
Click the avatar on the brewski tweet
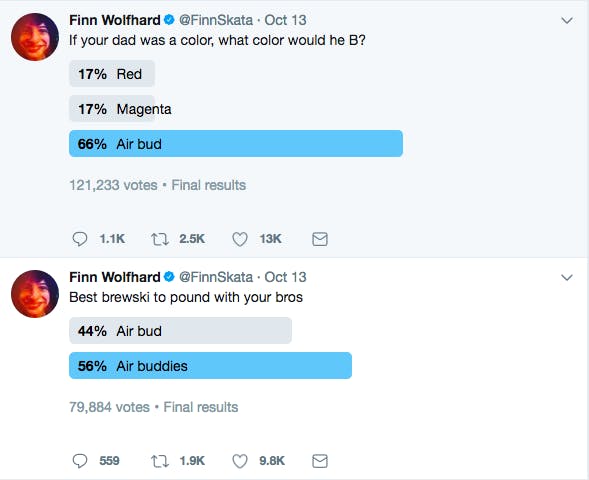35,294
